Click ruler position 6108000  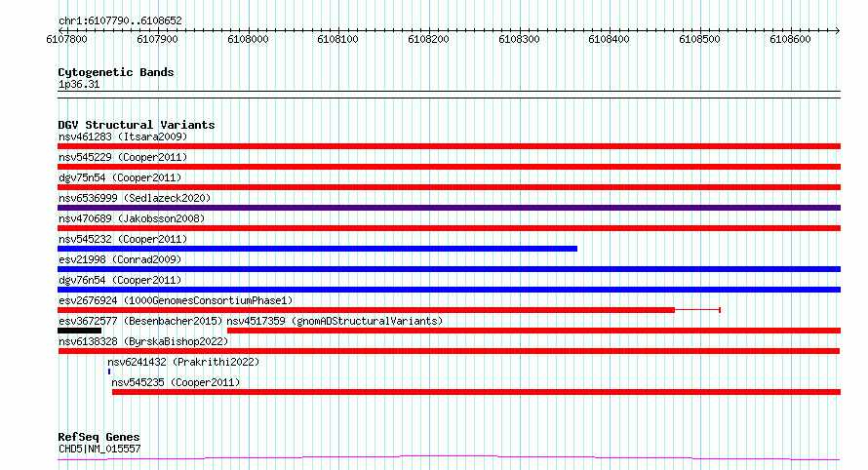click(248, 39)
